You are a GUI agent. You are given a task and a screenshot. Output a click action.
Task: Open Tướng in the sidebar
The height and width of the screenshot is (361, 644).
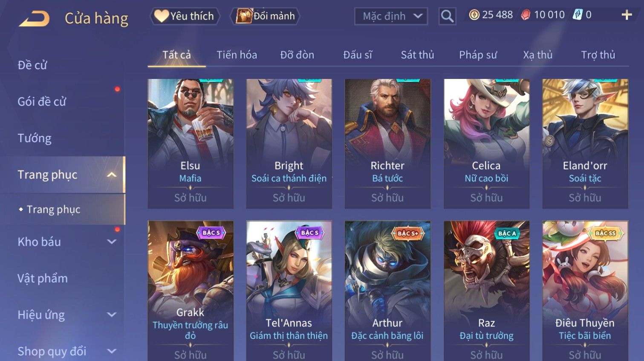[35, 138]
